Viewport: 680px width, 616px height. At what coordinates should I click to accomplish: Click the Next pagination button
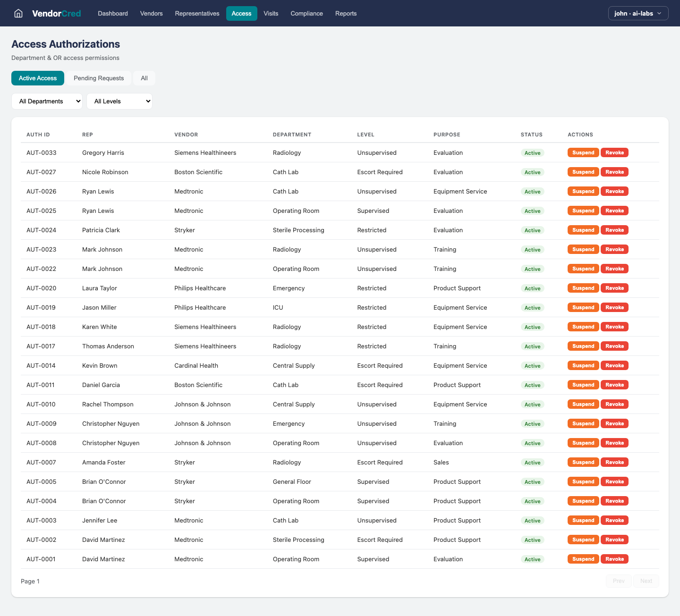(646, 581)
